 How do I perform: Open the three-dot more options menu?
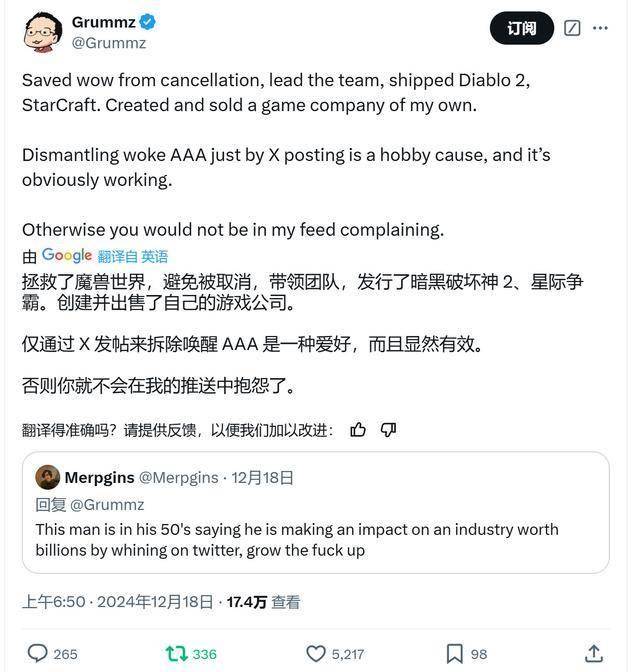pyautogui.click(x=600, y=28)
